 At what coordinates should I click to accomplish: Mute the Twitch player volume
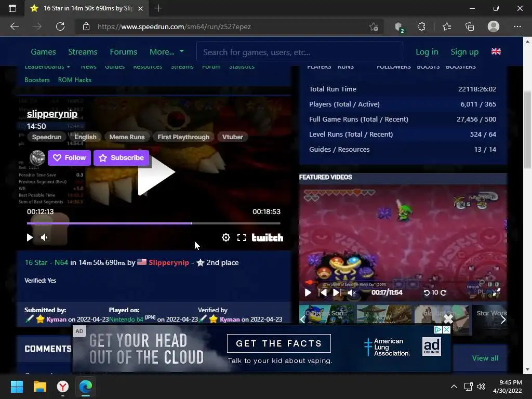click(x=44, y=237)
